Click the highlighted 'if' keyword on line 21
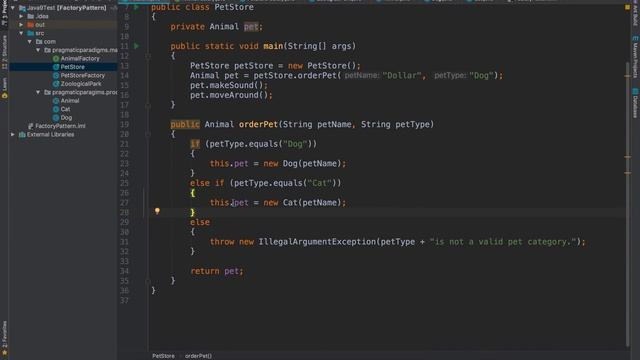This screenshot has height=360, width=640. pyautogui.click(x=195, y=144)
